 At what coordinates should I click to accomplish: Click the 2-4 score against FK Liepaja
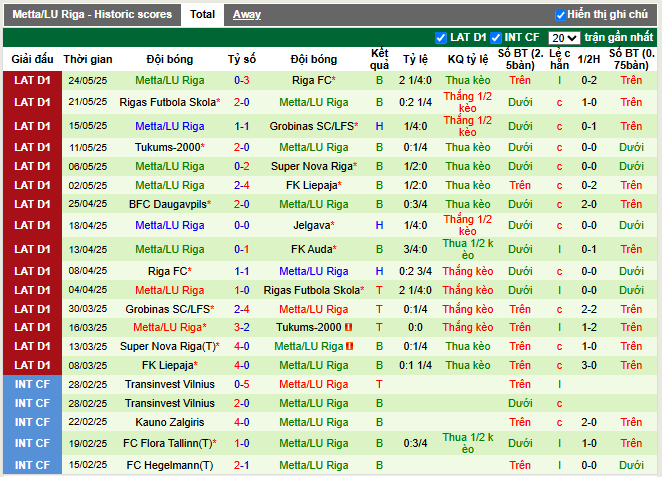click(x=241, y=185)
